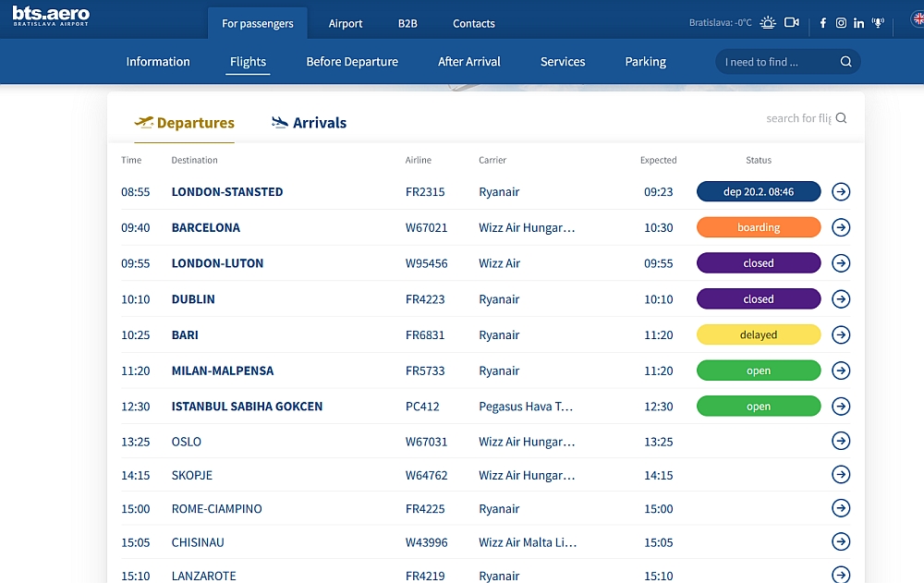The width and height of the screenshot is (924, 583).
Task: Click the orange boarding status for Barcelona
Action: coord(758,227)
